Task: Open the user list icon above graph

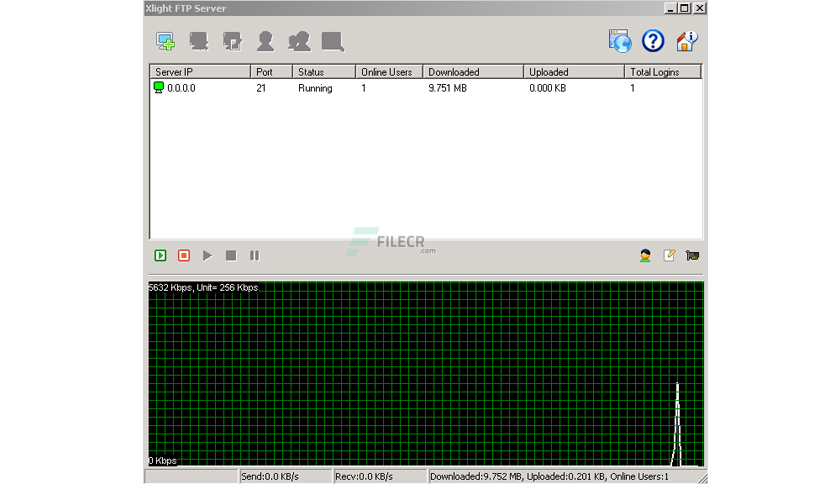Action: pyautogui.click(x=646, y=255)
